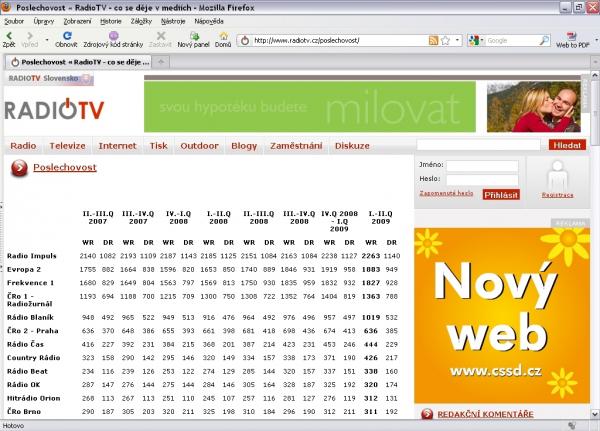Click the red arrow icon beside Poslechovost

click(x=19, y=168)
